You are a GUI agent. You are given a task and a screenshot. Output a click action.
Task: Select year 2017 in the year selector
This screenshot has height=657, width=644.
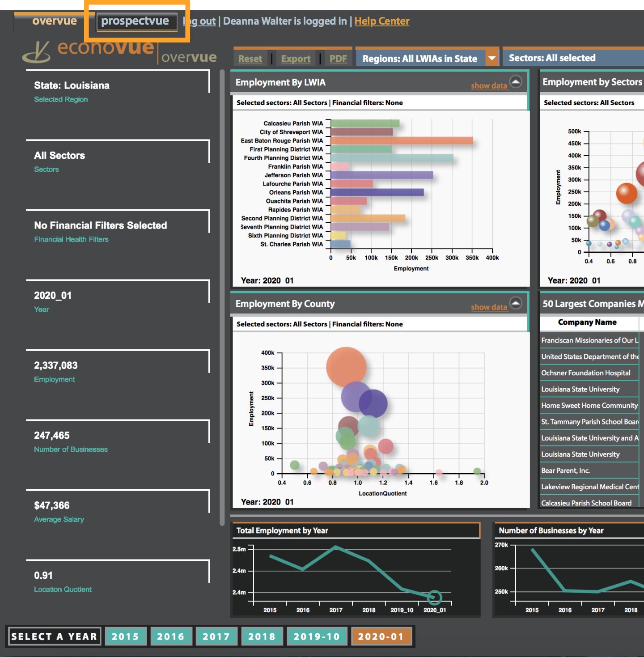(216, 636)
